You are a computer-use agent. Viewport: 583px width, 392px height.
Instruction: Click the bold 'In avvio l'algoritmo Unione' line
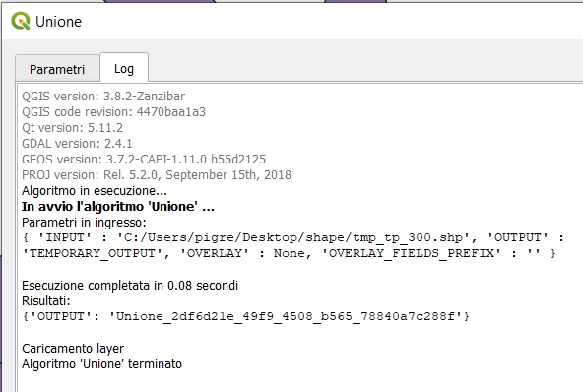click(x=118, y=207)
